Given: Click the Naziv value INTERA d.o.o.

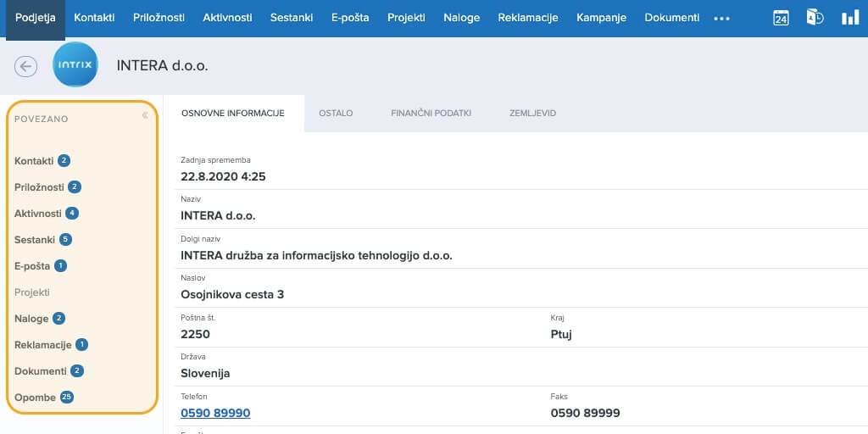Looking at the screenshot, I should pos(218,216).
